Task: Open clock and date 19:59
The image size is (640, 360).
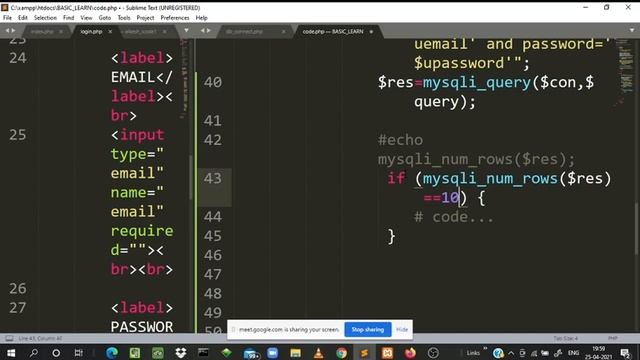Action: [x=598, y=353]
